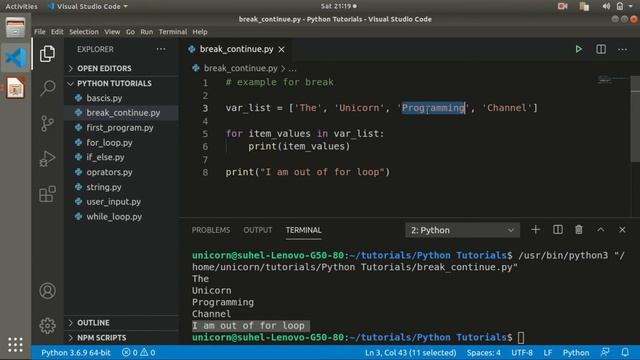Viewport: 640px width, 360px height.
Task: Open the Source Control view
Action: (x=47, y=123)
